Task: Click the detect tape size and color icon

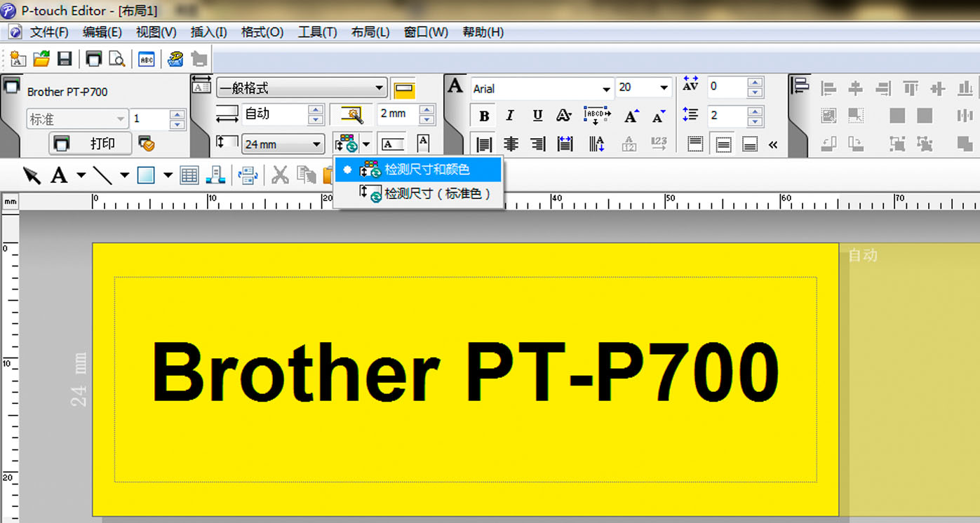Action: coord(347,144)
